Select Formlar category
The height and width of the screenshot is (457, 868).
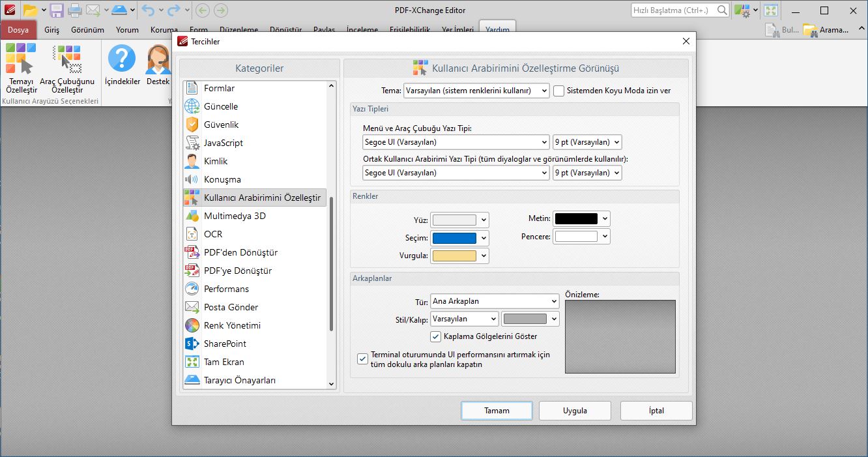pyautogui.click(x=255, y=88)
